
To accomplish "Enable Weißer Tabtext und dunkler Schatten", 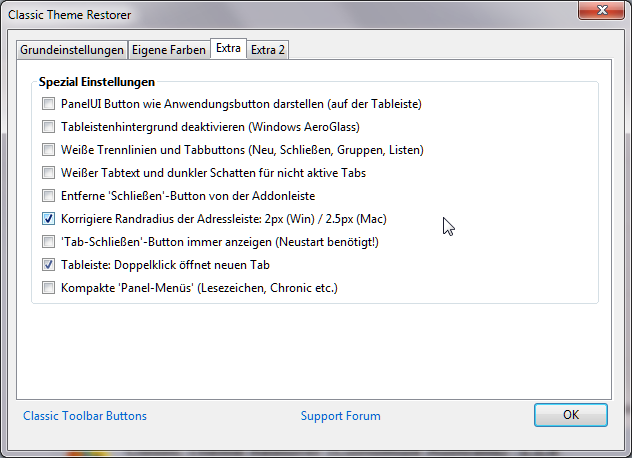I will 49,173.
